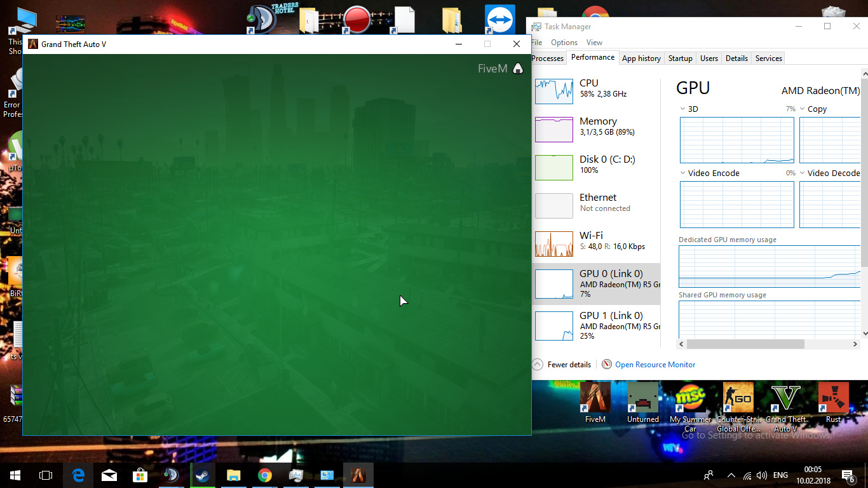This screenshot has height=488, width=868.
Task: Open My Summer Car shortcut icon
Action: [x=691, y=407]
